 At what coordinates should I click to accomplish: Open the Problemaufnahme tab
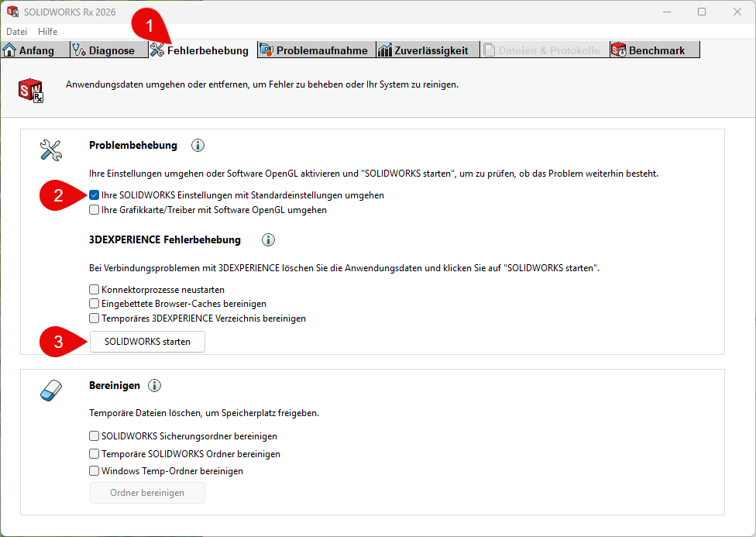[315, 50]
